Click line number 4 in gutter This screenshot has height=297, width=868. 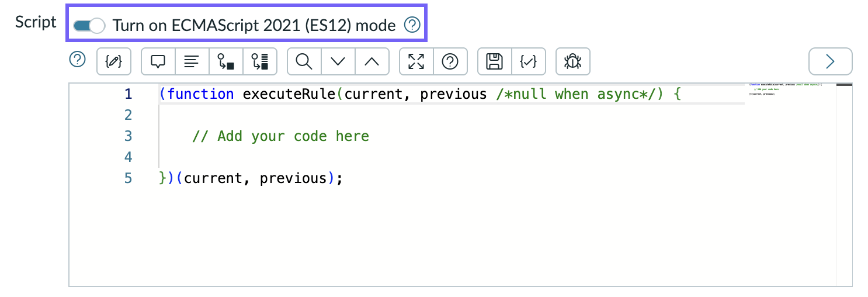[x=129, y=157]
